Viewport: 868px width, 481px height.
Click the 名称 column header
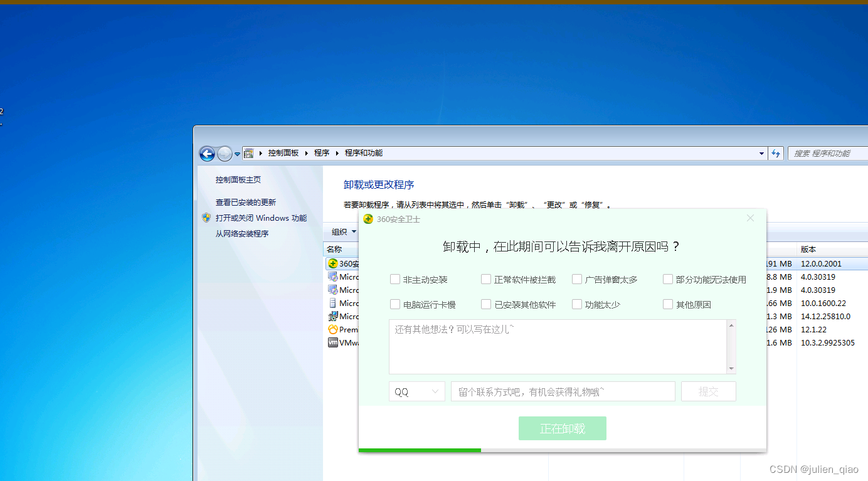pyautogui.click(x=334, y=249)
